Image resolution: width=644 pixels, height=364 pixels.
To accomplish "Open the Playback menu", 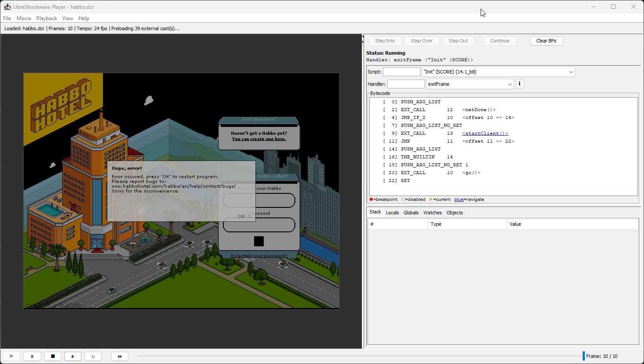I will [46, 18].
